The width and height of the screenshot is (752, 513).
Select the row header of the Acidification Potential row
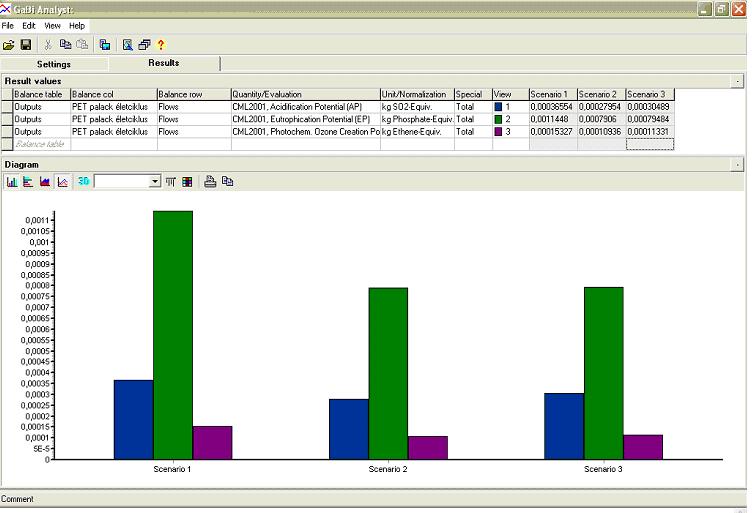point(7,107)
